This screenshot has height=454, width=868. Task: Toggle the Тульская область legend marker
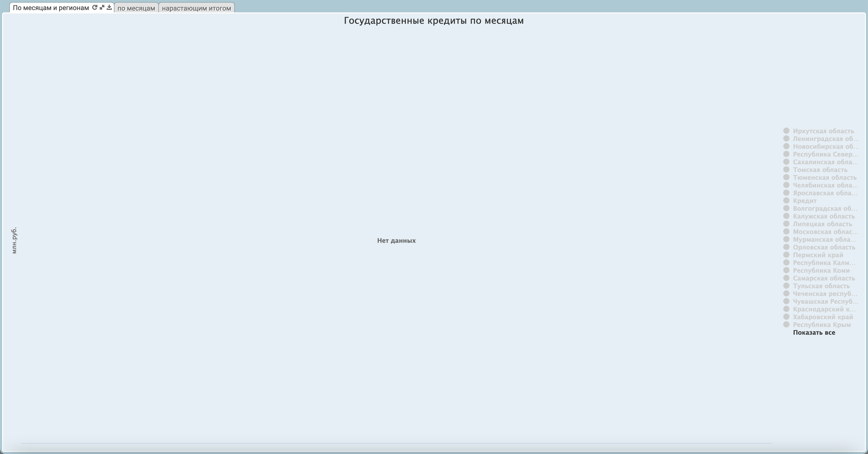tap(786, 286)
